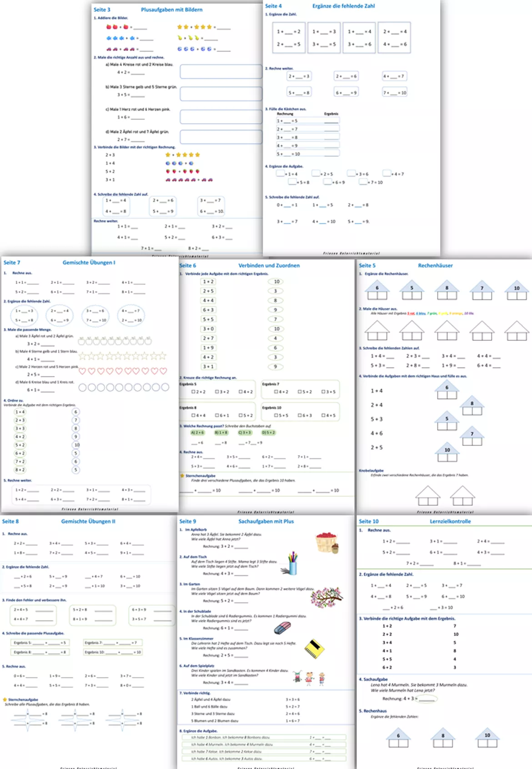The height and width of the screenshot is (769, 532).
Task: Click the '6. Auf dem Spielplatz' task heading
Action: click(197, 666)
